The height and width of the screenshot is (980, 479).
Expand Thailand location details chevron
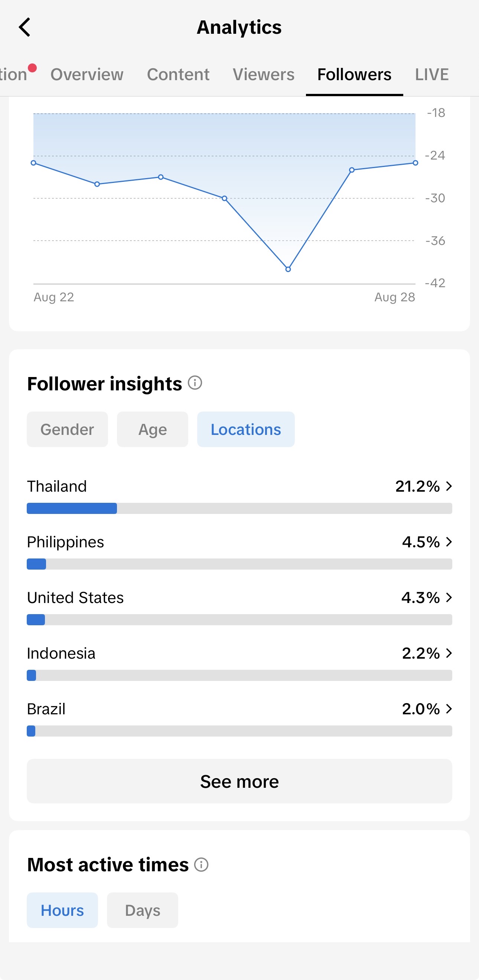click(x=449, y=486)
